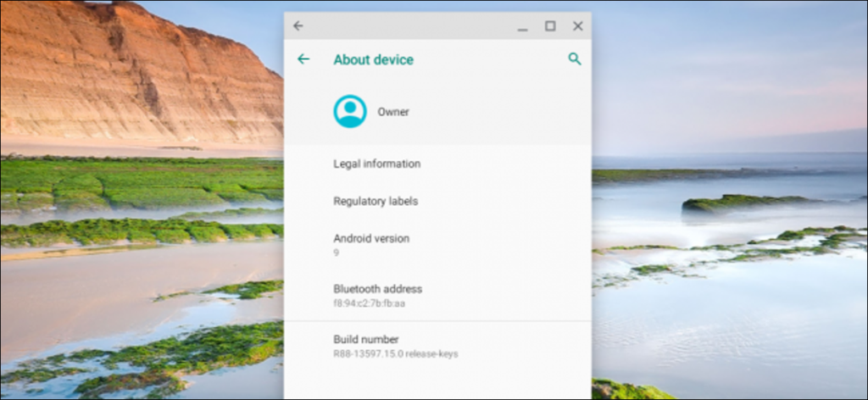Go back using teal arrow beside About device
Screen dimensions: 868x400
303,59
